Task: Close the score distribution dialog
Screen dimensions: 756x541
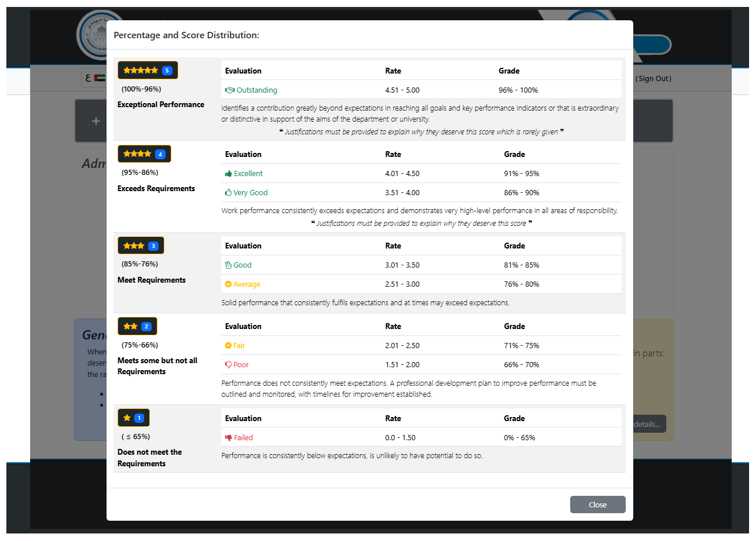Action: 597,505
